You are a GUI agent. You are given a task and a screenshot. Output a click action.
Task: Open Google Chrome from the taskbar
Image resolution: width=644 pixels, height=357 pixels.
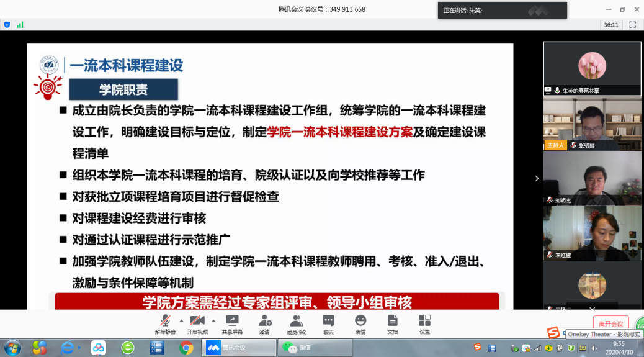click(186, 348)
